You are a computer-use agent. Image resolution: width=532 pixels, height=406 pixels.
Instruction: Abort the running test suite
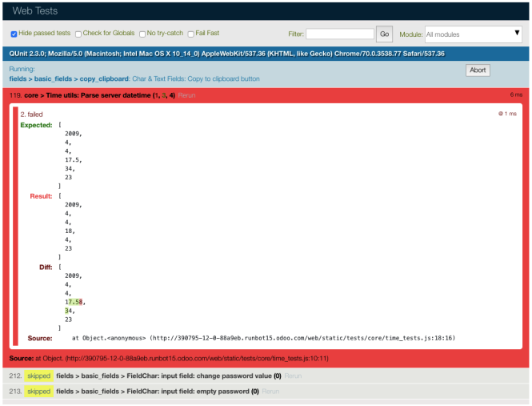click(478, 70)
